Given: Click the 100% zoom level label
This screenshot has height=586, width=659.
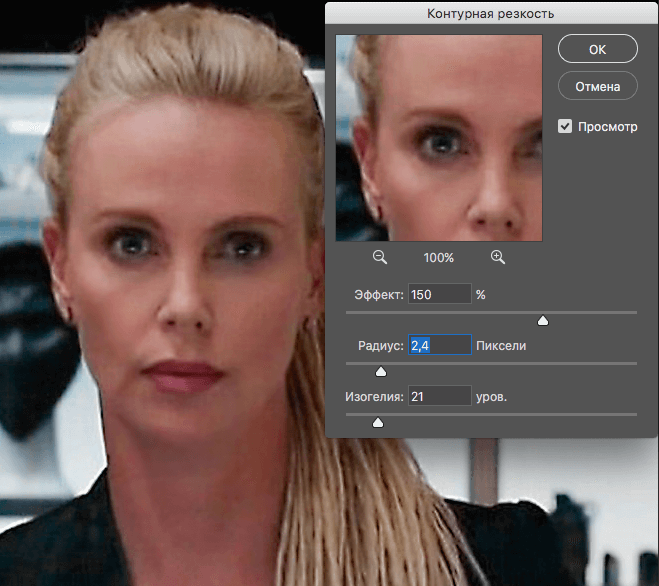Looking at the screenshot, I should point(438,258).
